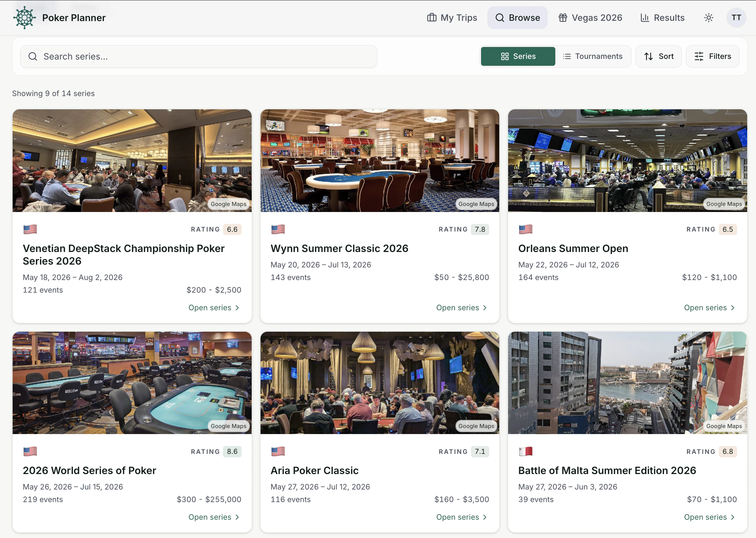Focus the Search series input field
Image resolution: width=756 pixels, height=538 pixels.
(x=199, y=56)
